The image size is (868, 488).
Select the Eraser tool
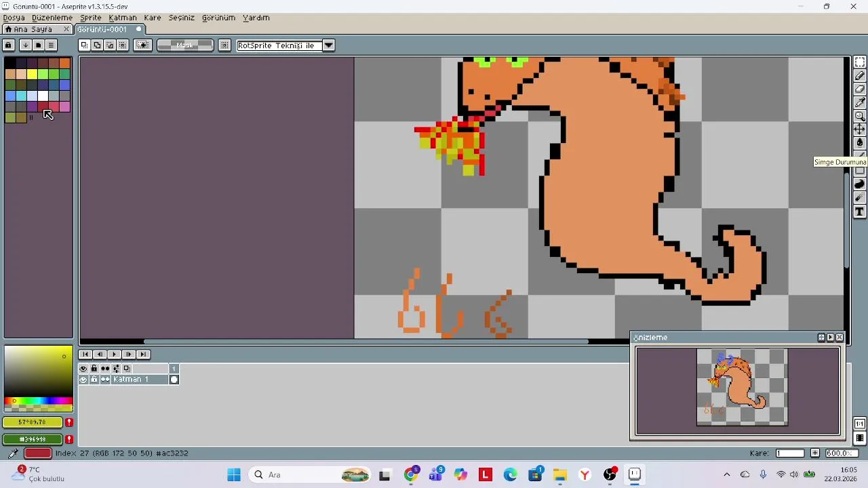(x=860, y=89)
